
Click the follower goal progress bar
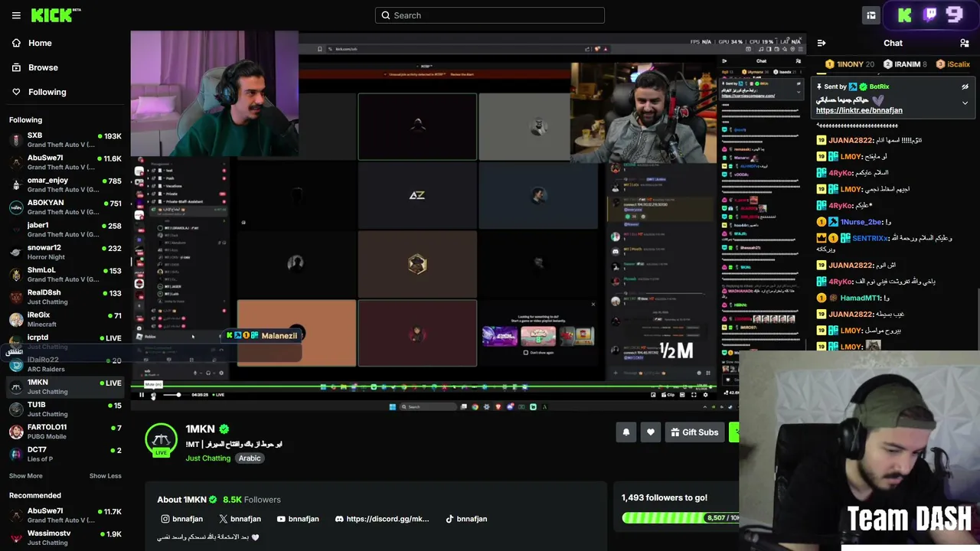pos(681,518)
